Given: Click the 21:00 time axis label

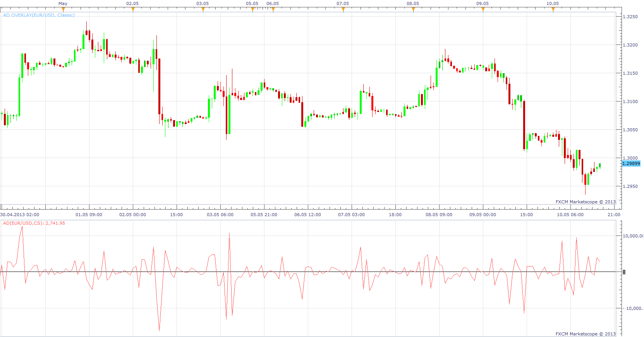Looking at the screenshot, I should 614,215.
